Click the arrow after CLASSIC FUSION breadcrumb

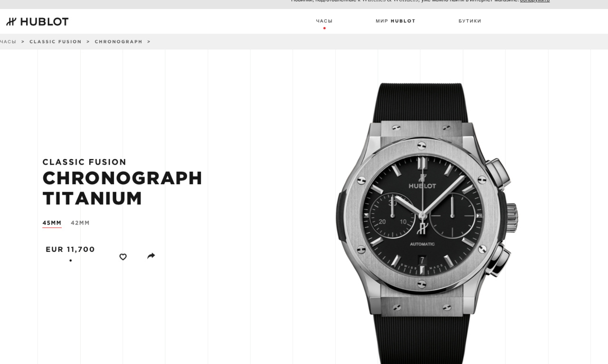coord(88,42)
